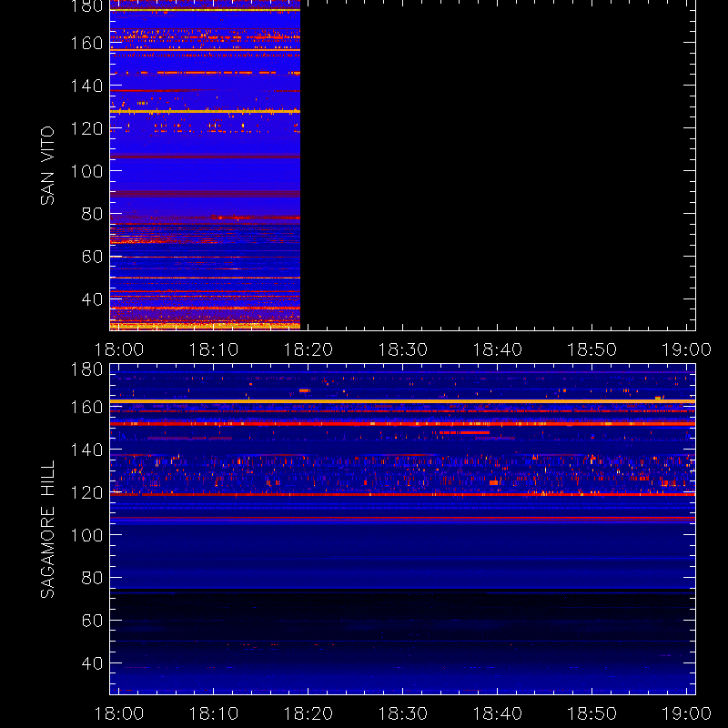Click 18:30 time label under San Vito plot
The image size is (728, 728).
tap(402, 349)
